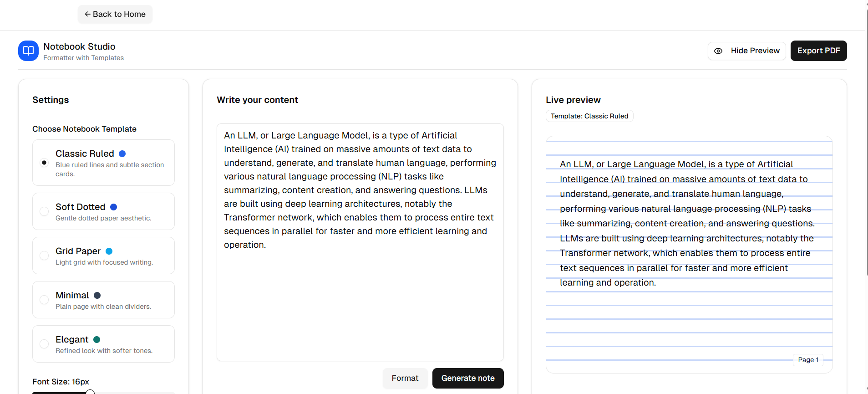
Task: Pick the Elegant template radio button
Action: pyautogui.click(x=44, y=344)
